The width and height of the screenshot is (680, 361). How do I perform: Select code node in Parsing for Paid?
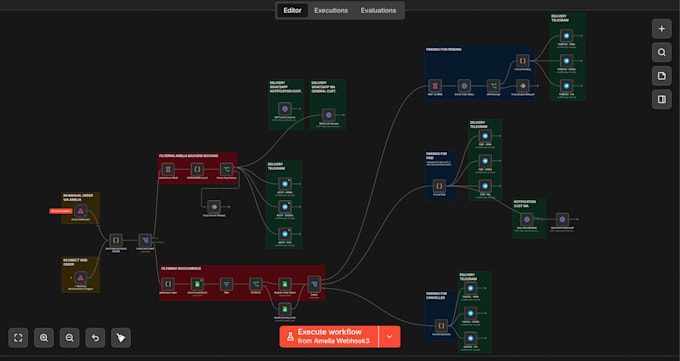coord(439,186)
